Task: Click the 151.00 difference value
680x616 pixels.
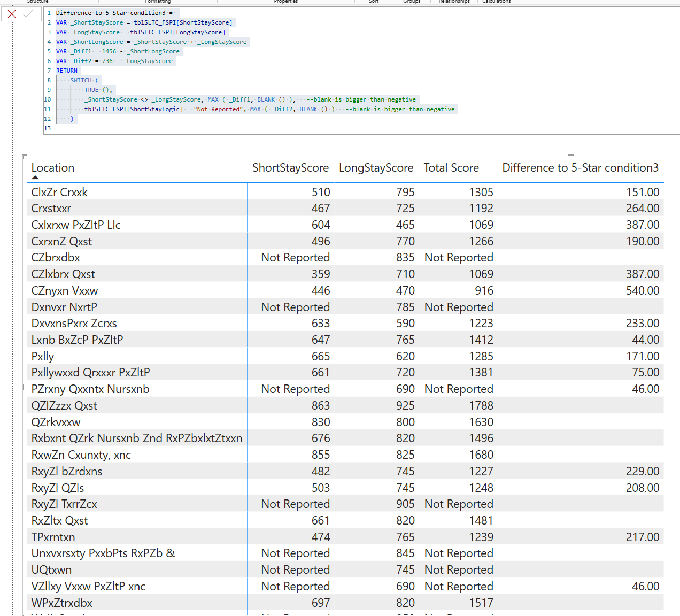Action: pos(643,192)
